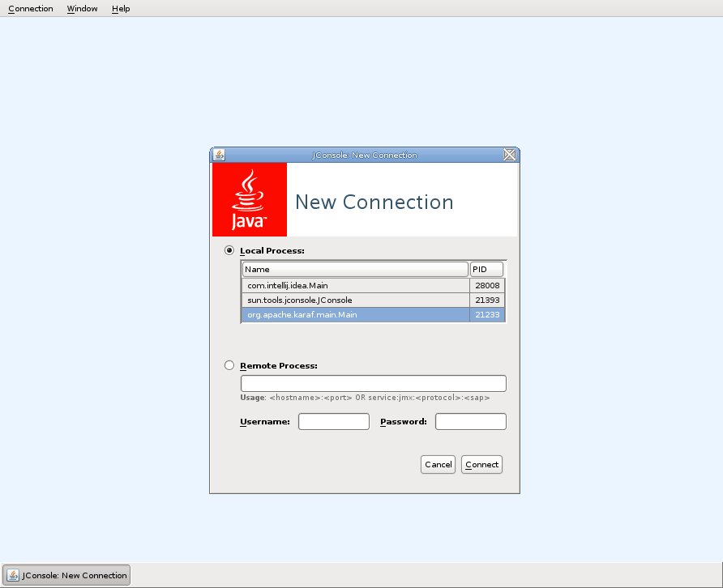Click Java icon in taskbar button

pyautogui.click(x=13, y=575)
